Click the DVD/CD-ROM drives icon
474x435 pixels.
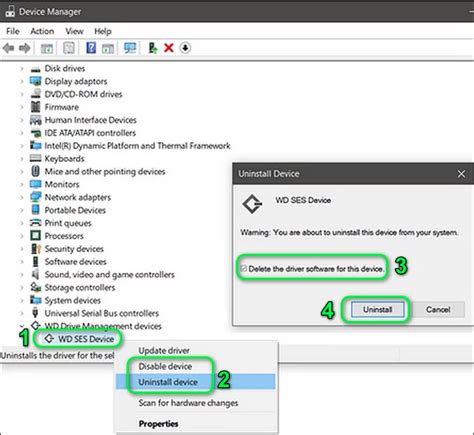35,94
